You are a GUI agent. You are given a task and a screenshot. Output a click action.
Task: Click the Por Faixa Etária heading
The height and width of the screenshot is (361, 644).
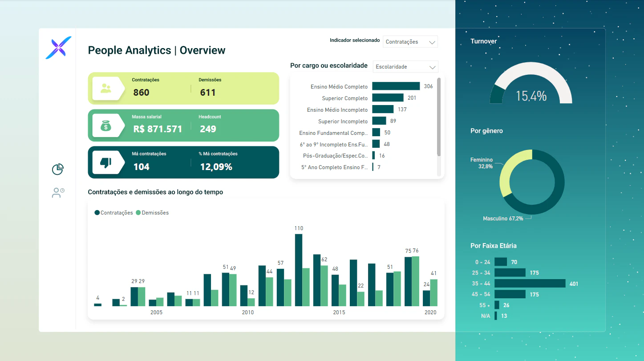coord(494,246)
